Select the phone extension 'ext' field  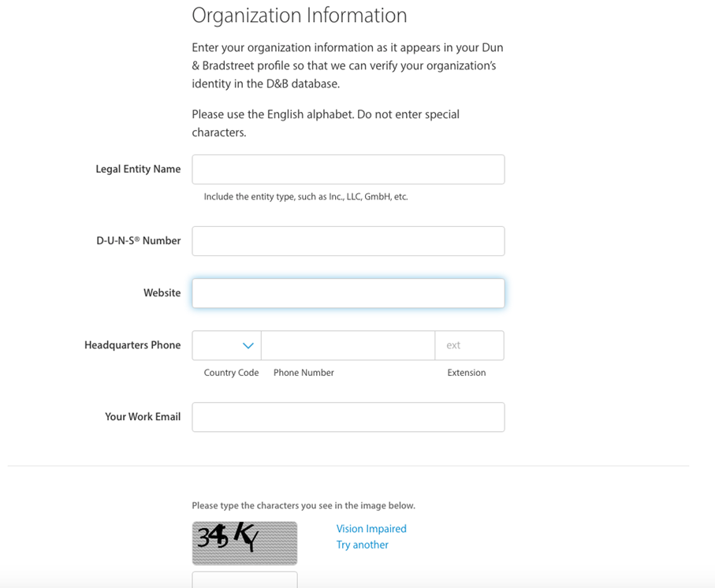pyautogui.click(x=469, y=346)
